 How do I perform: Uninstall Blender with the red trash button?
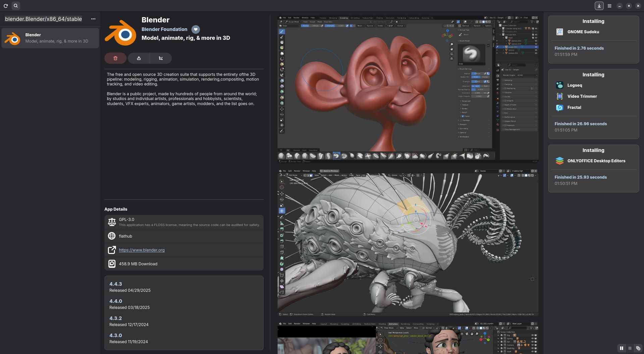115,58
